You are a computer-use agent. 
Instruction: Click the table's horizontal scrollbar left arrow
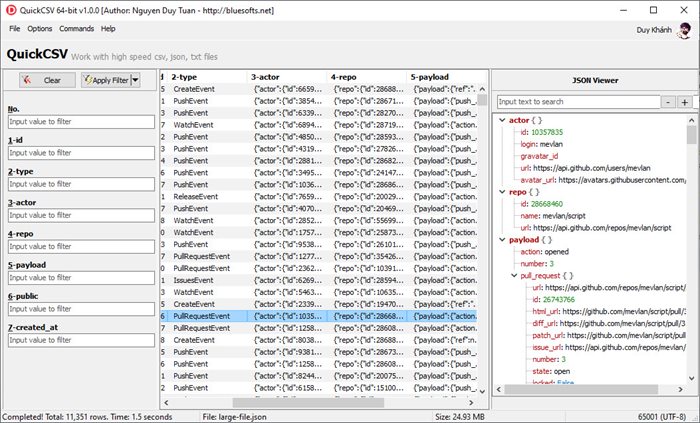pos(166,402)
